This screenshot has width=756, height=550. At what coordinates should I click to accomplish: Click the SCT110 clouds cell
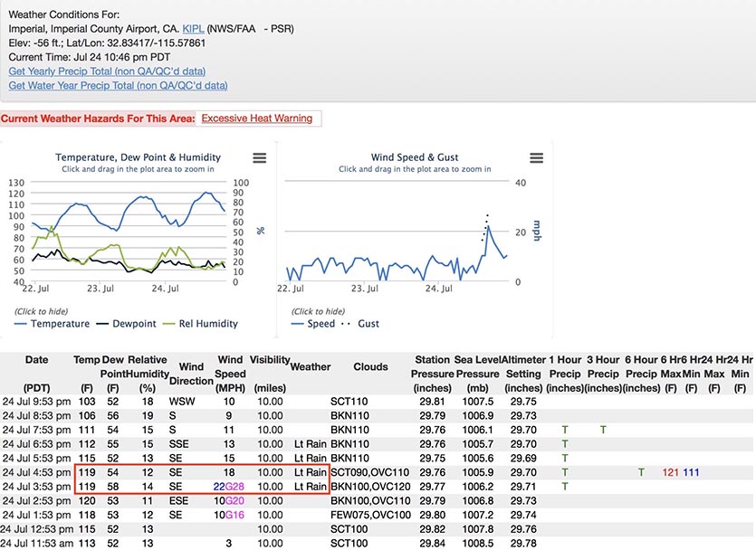349,402
